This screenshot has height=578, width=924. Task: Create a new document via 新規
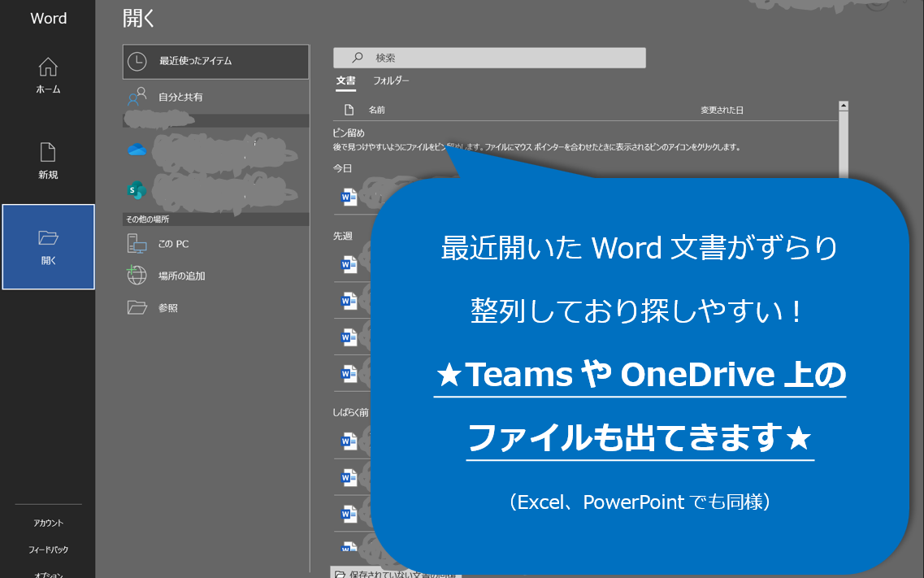(x=48, y=161)
